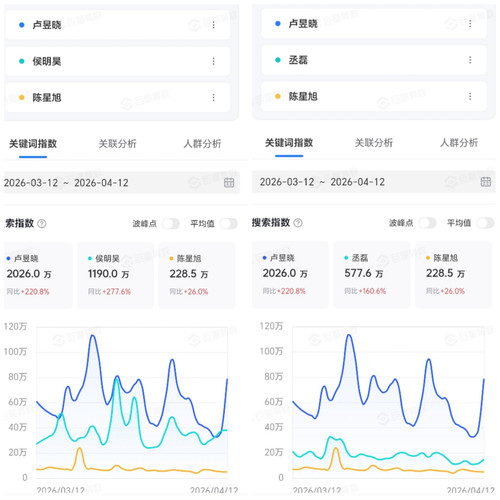Click help icon beside left 索指数 title
Image resolution: width=500 pixels, height=500 pixels.
(42, 223)
